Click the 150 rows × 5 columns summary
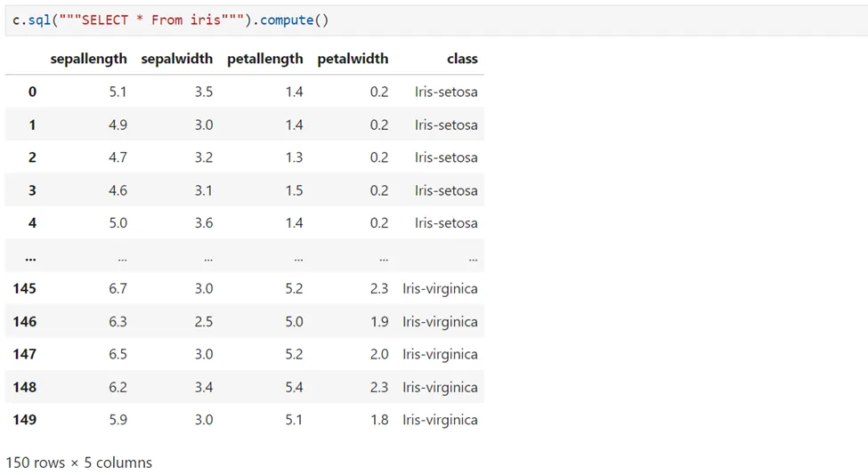Image resolution: width=868 pixels, height=475 pixels. pos(78,463)
